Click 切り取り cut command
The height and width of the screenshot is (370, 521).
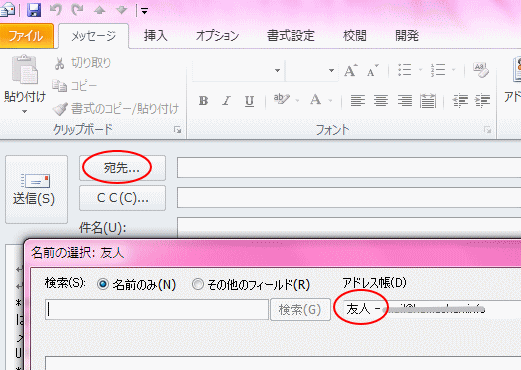82,63
